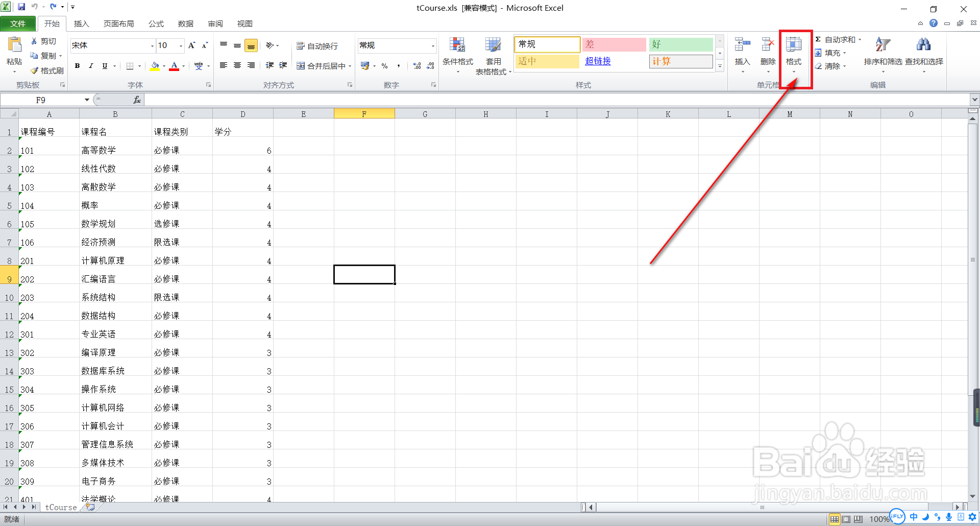Viewport: 980px width, 526px height.
Task: Click the Delete cells (删除) icon
Action: pos(768,45)
